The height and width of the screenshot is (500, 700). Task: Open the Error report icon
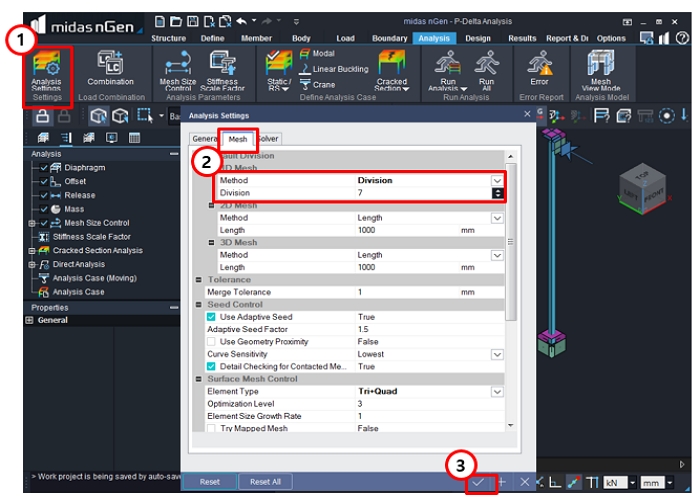tap(539, 68)
